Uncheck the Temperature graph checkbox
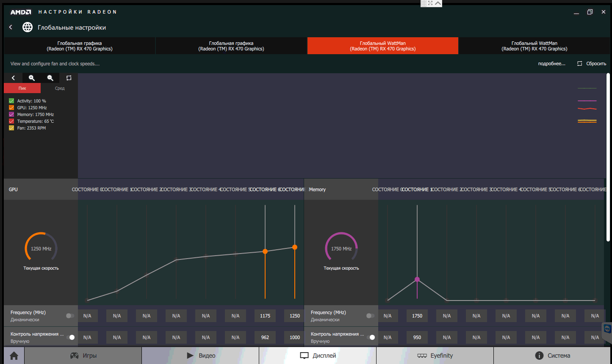612x364 pixels. pos(11,121)
